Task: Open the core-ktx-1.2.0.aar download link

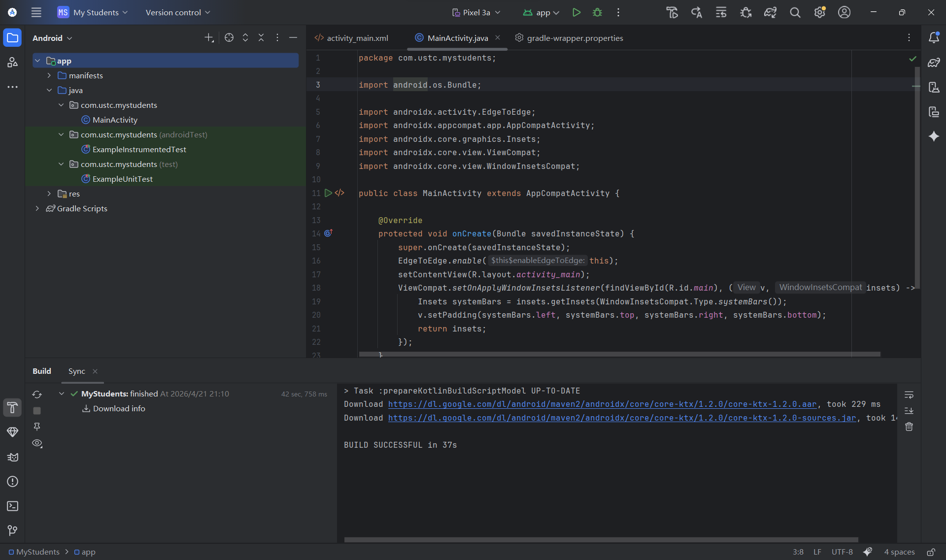Action: point(602,404)
